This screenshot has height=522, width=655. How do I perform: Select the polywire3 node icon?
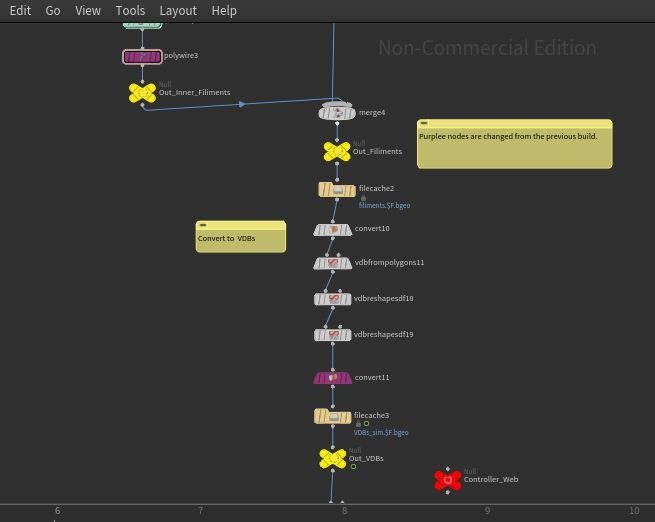click(x=142, y=57)
